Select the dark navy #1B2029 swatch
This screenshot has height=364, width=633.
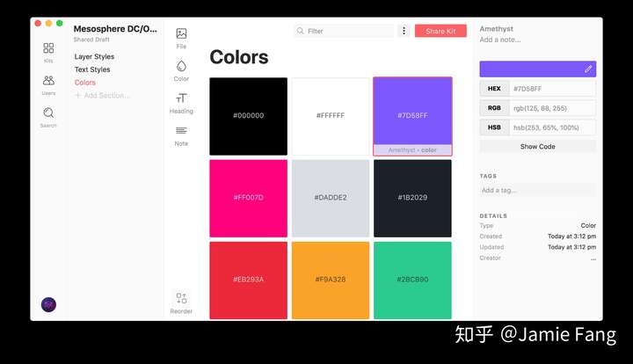tap(412, 198)
